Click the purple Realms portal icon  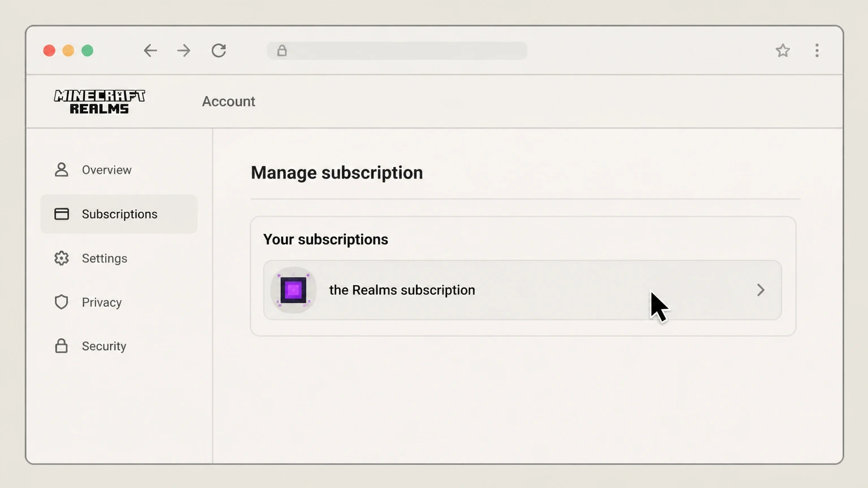click(293, 290)
